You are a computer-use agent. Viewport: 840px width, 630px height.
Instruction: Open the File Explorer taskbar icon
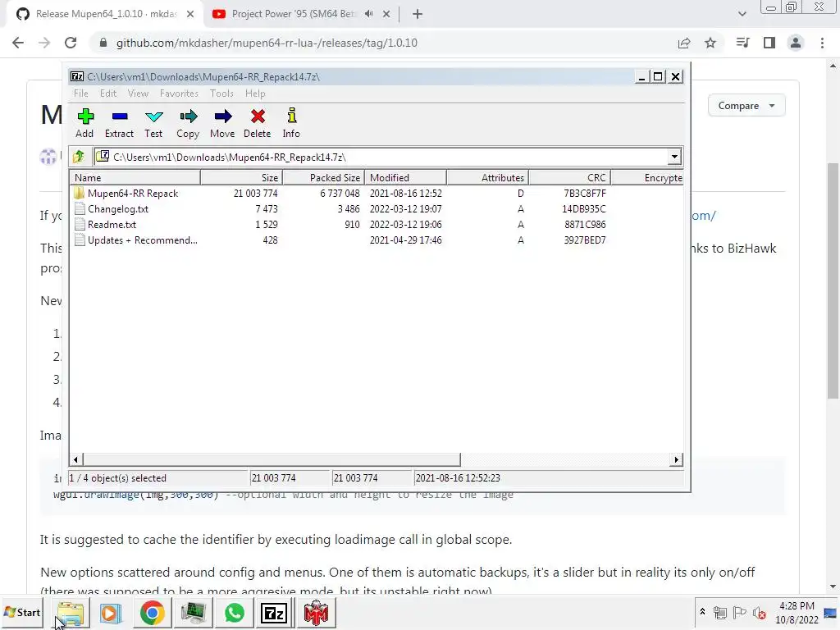click(x=71, y=613)
